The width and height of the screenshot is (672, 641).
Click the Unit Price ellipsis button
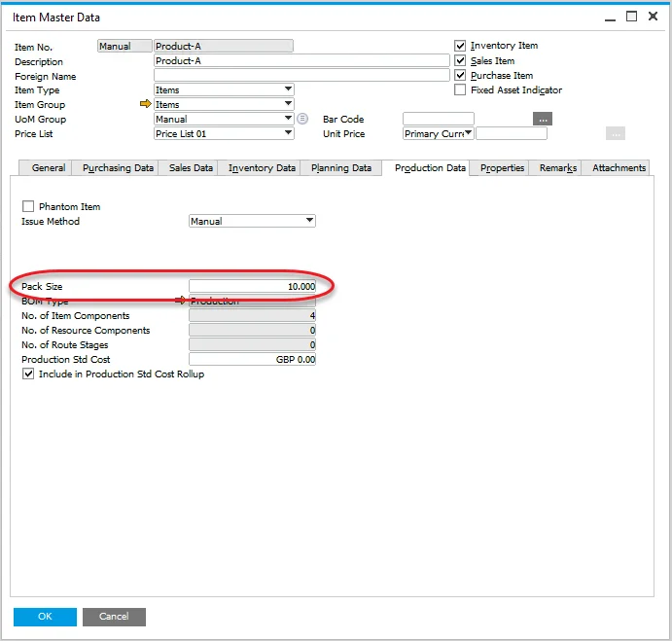click(615, 134)
